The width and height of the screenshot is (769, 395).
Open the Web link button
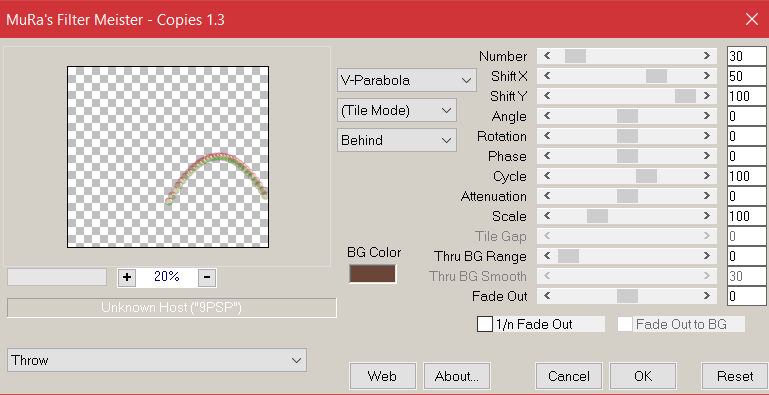tap(383, 376)
